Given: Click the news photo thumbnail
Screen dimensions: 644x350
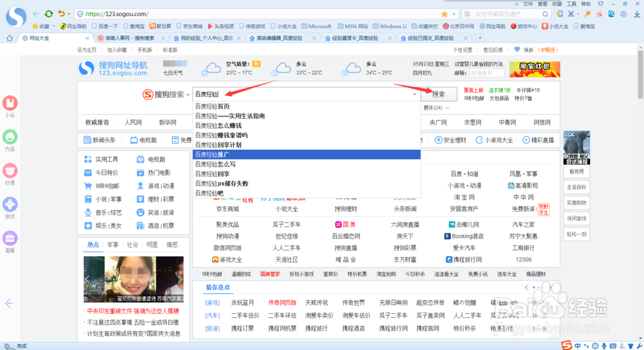Looking at the screenshot, I should coord(133,279).
